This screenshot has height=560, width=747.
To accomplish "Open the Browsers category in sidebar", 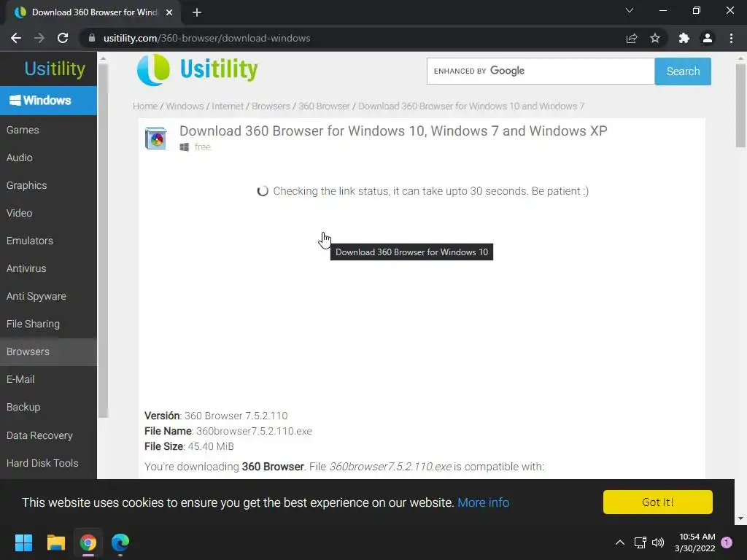I will pos(48,352).
